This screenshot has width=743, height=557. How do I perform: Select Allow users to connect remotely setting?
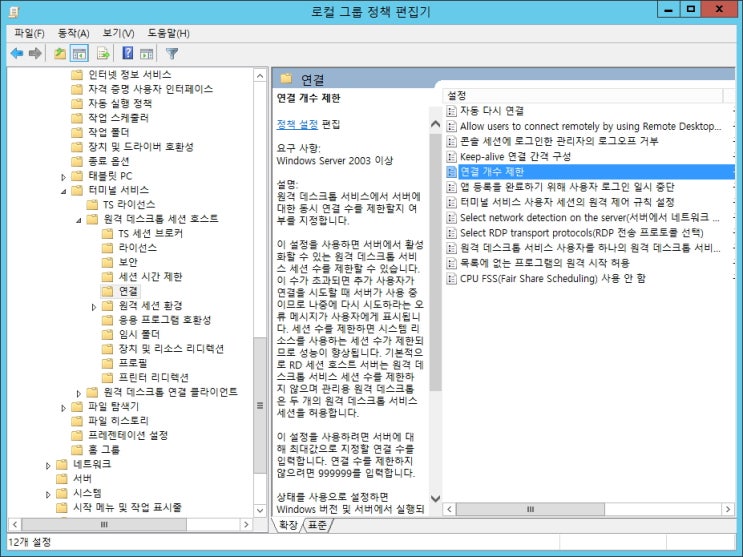pyautogui.click(x=589, y=126)
